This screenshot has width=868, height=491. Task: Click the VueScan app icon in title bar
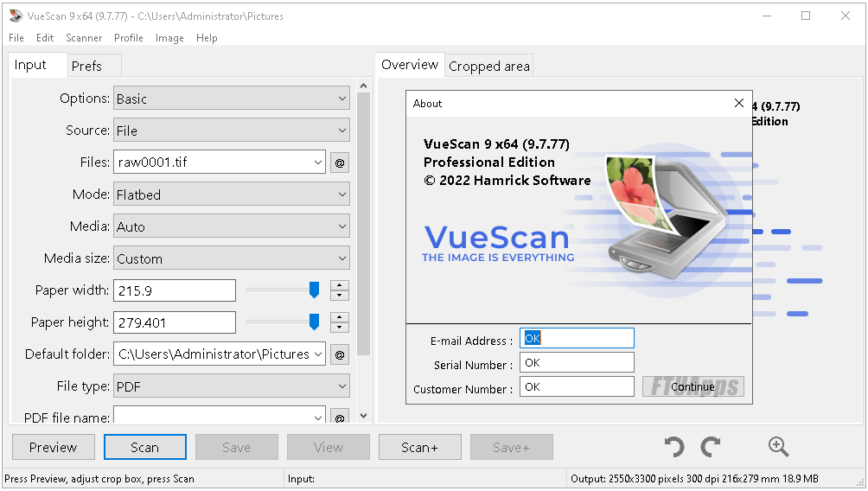tap(16, 16)
